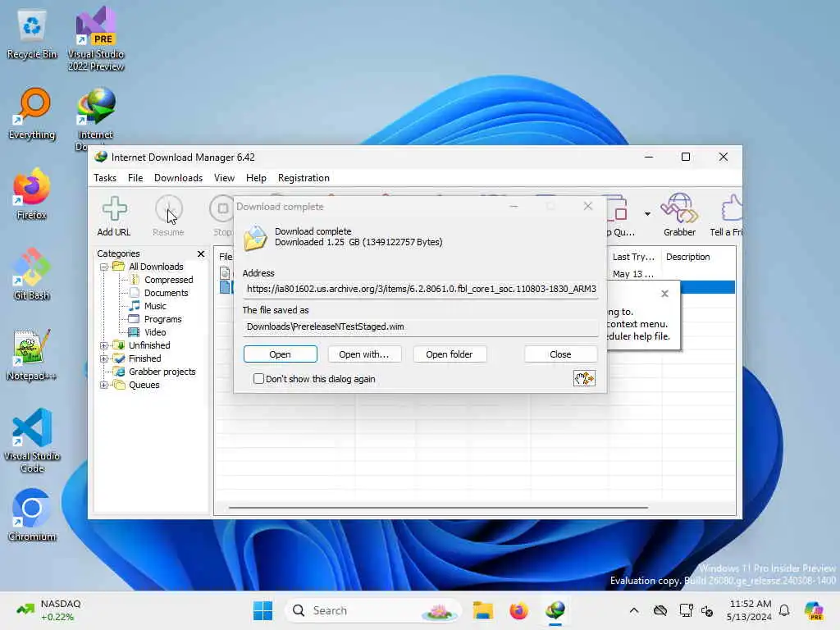Screen dimensions: 840x630
Task: Click the Tell a Friend thumbs-up icon
Action: [x=728, y=217]
